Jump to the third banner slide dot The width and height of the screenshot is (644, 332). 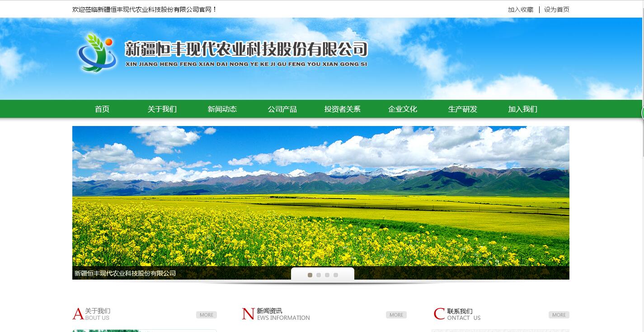click(327, 275)
